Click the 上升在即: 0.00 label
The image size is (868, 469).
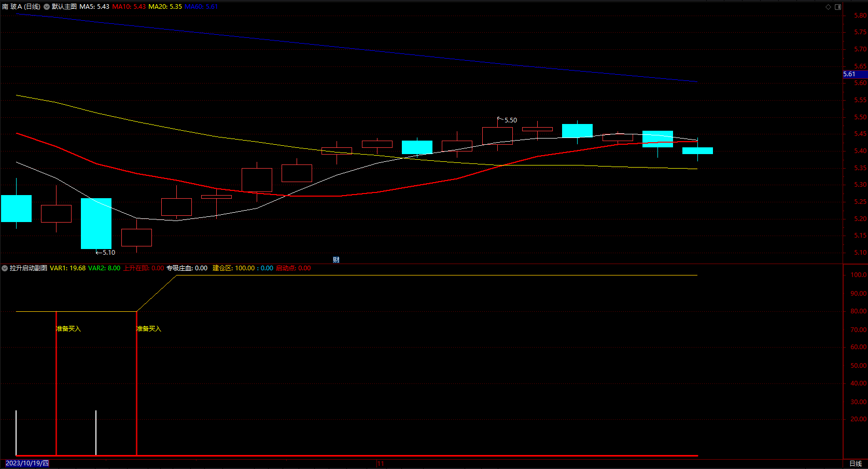click(x=144, y=268)
